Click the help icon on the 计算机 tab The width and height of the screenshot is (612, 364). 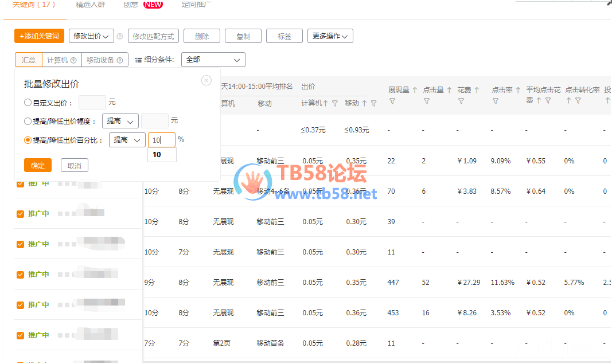tap(73, 60)
